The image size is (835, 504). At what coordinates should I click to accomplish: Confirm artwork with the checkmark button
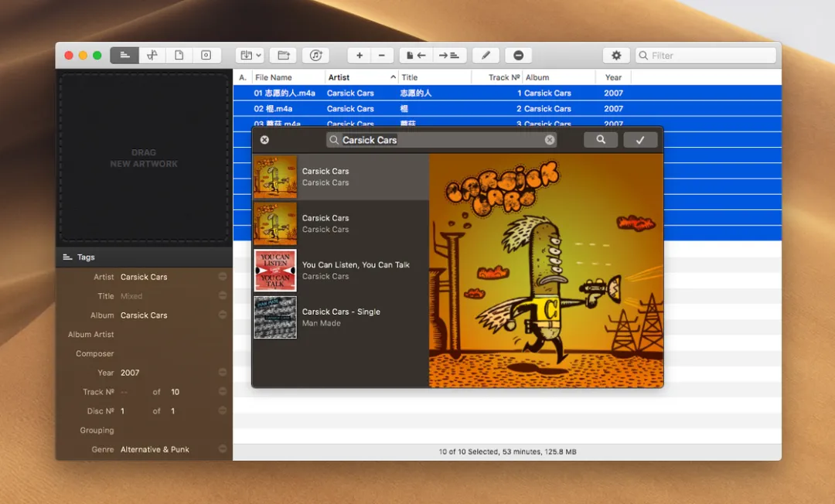pos(640,139)
